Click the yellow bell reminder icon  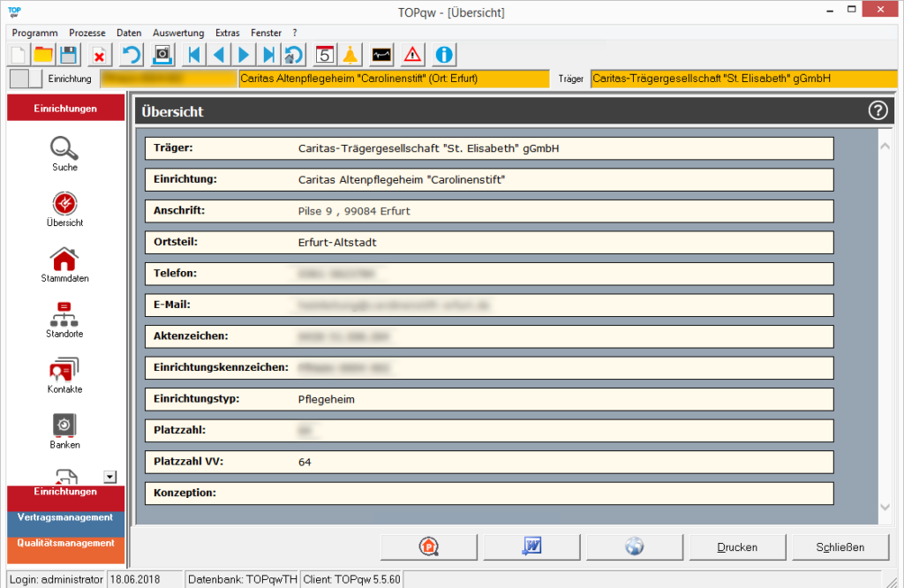click(x=350, y=55)
